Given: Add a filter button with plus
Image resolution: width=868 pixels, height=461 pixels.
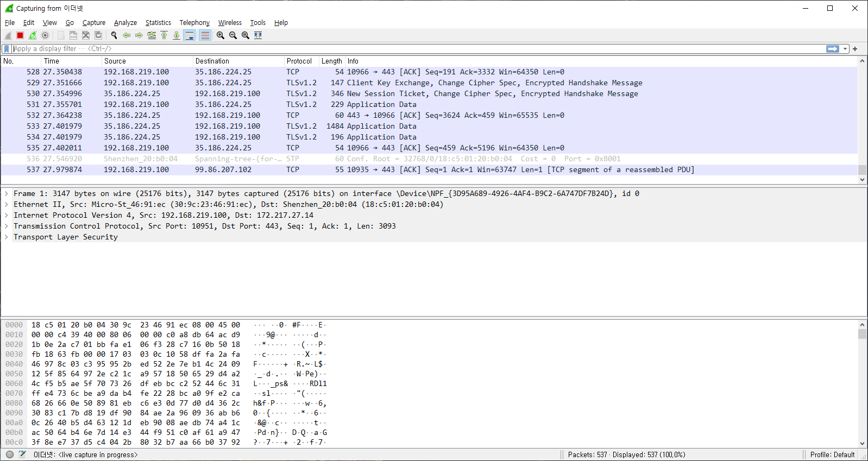Looking at the screenshot, I should (855, 49).
